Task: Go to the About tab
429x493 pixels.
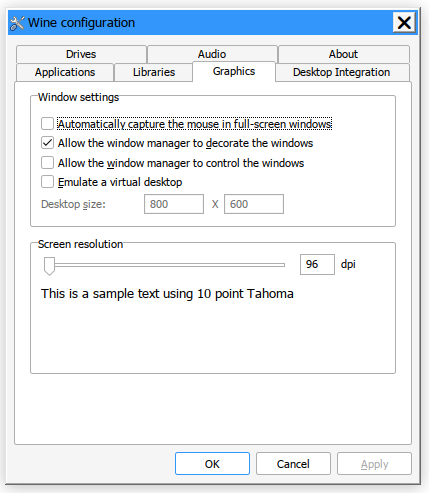Action: 343,54
